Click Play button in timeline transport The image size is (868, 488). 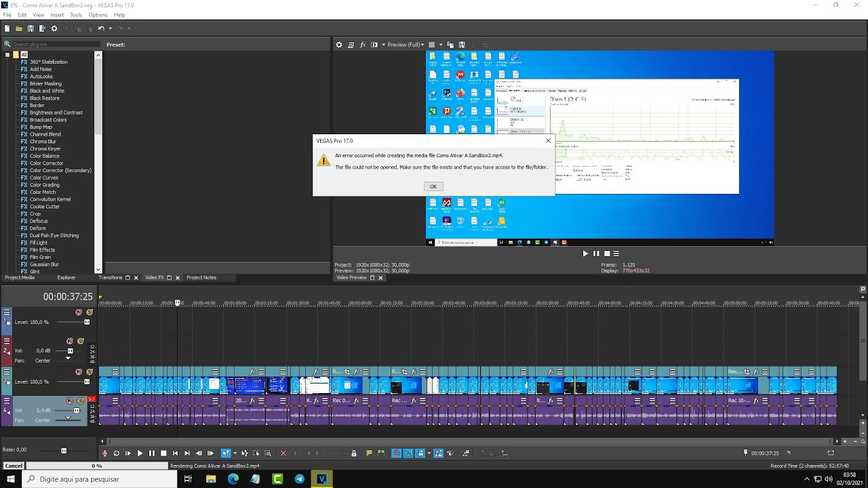pos(140,453)
